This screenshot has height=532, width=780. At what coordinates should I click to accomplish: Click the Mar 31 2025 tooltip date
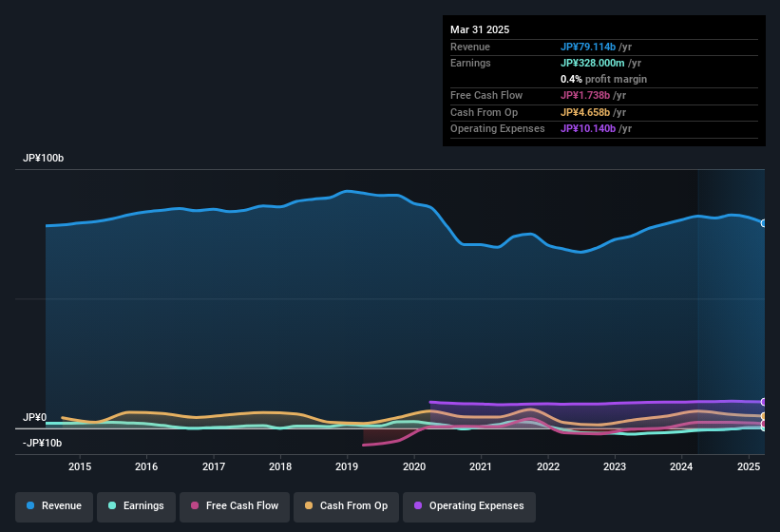[x=480, y=29]
